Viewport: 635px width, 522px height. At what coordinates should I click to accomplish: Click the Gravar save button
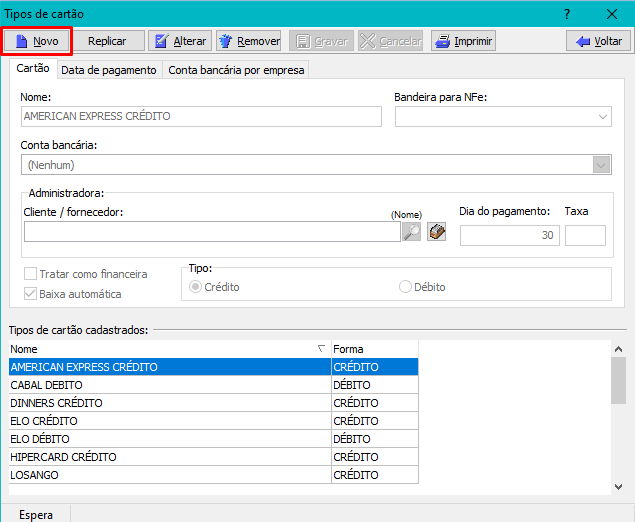pyautogui.click(x=321, y=41)
